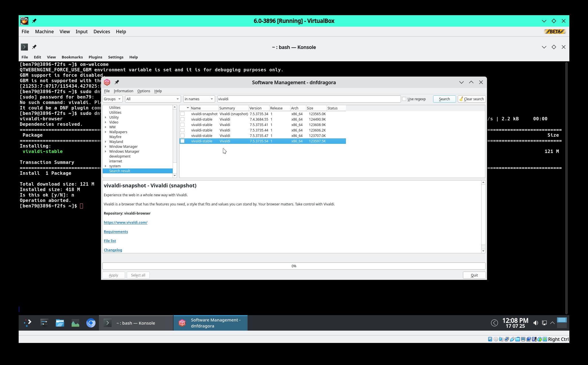588x365 pixels.
Task: Click VirtualBox display indicator icon
Action: (x=523, y=339)
